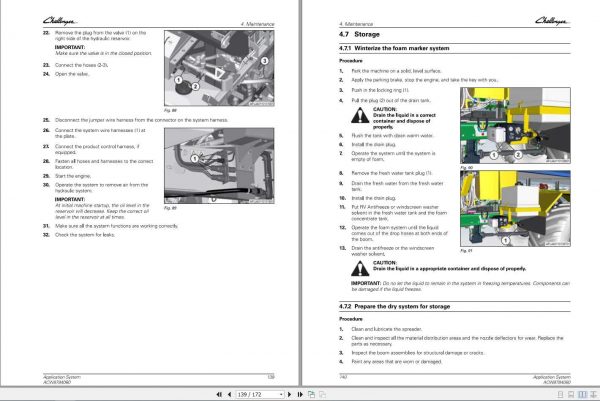Click step 25 disconnect jumper wire harness text
The image size is (600, 401).
point(141,120)
